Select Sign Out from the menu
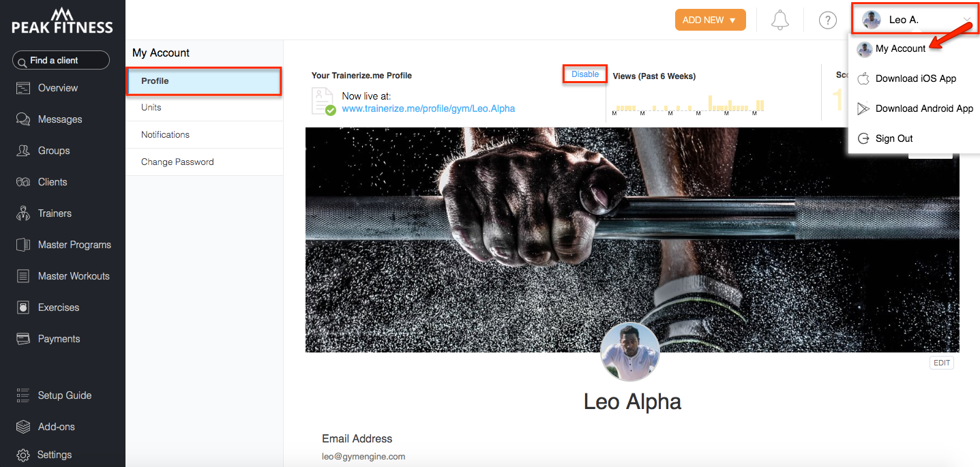 (x=894, y=138)
